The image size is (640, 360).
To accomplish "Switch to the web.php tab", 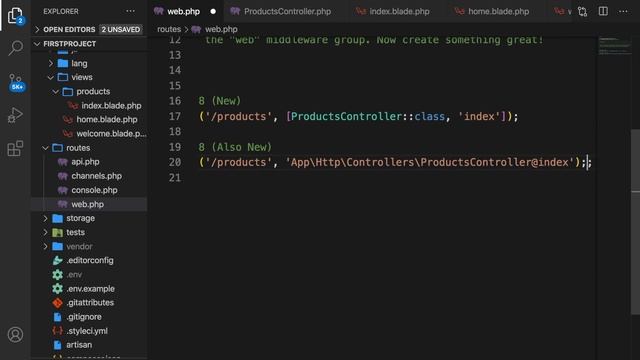I will pos(184,11).
